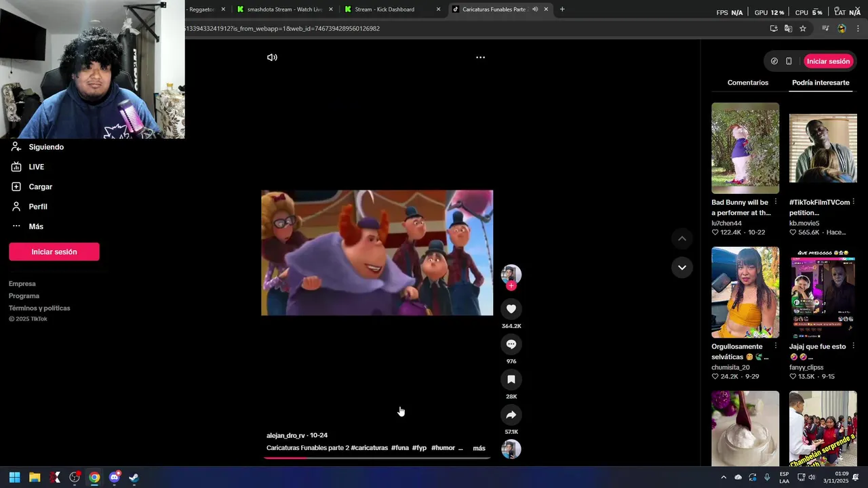Follow creator via red plus badge
Image resolution: width=868 pixels, height=488 pixels.
(x=511, y=286)
